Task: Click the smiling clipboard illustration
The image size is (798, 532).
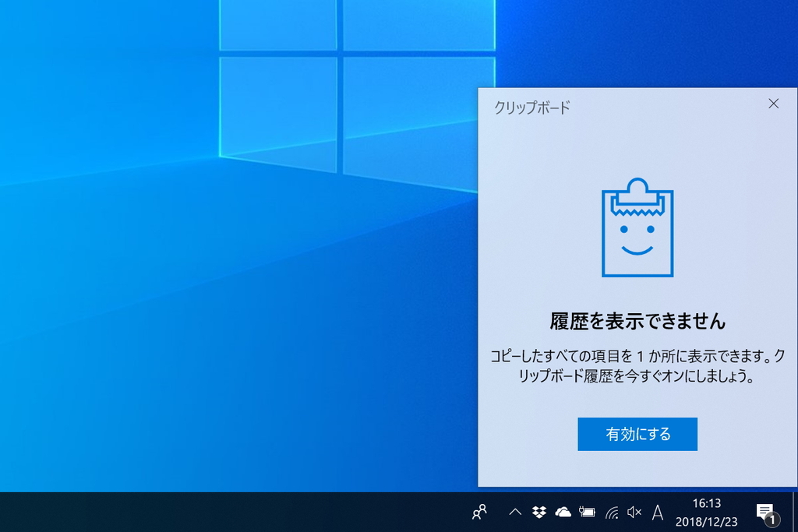Action: pyautogui.click(x=637, y=231)
